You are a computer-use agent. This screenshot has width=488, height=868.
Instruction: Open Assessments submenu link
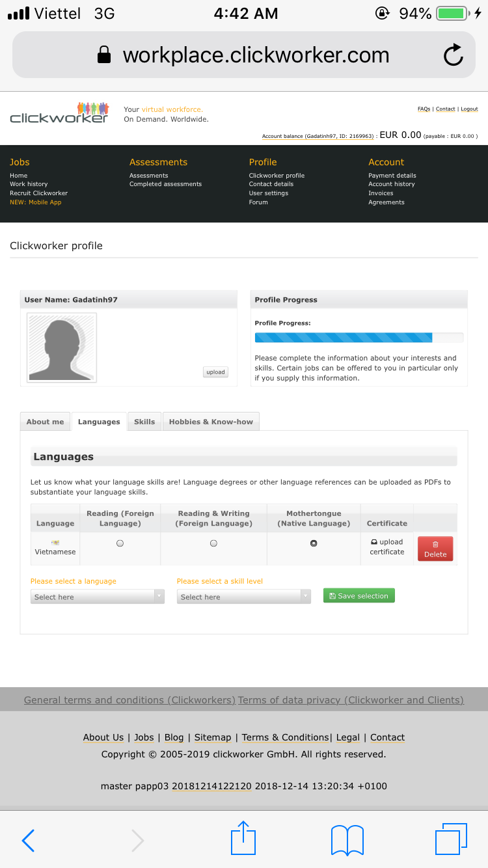pos(148,176)
